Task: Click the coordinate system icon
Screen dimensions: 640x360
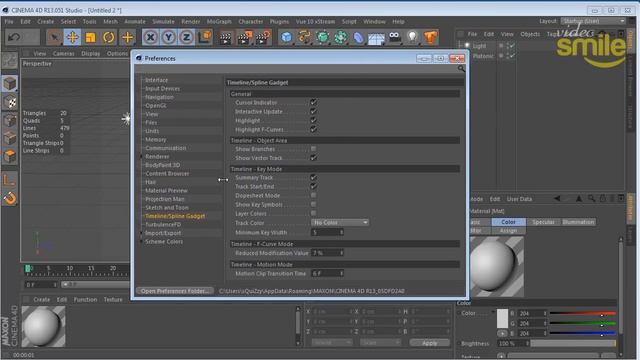Action: click(x=205, y=38)
